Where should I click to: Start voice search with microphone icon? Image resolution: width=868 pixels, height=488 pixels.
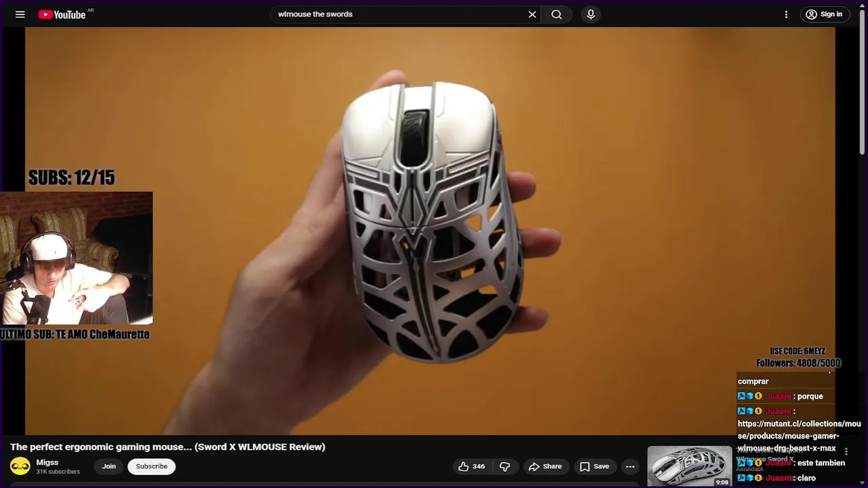[x=591, y=14]
